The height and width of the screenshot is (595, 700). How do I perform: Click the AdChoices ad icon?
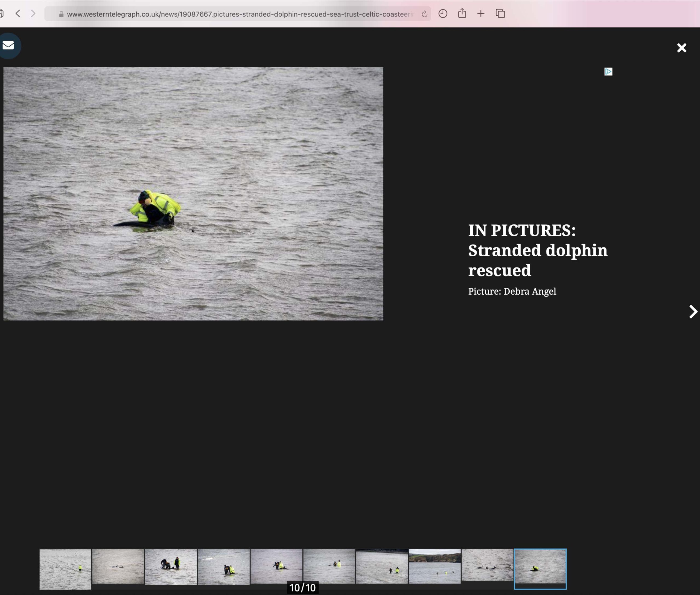pos(608,71)
